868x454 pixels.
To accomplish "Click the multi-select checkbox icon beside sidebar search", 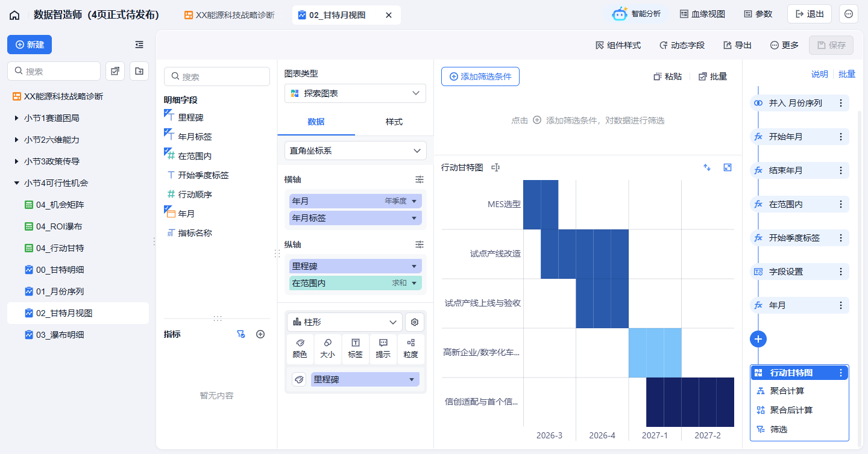I will [115, 71].
